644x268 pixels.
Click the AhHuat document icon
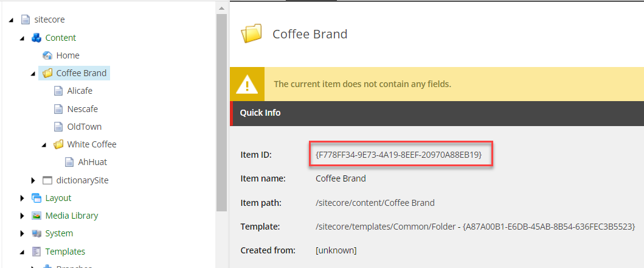click(69, 162)
